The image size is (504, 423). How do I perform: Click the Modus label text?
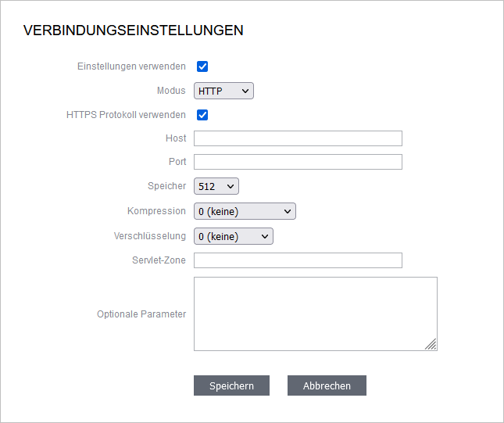[171, 91]
